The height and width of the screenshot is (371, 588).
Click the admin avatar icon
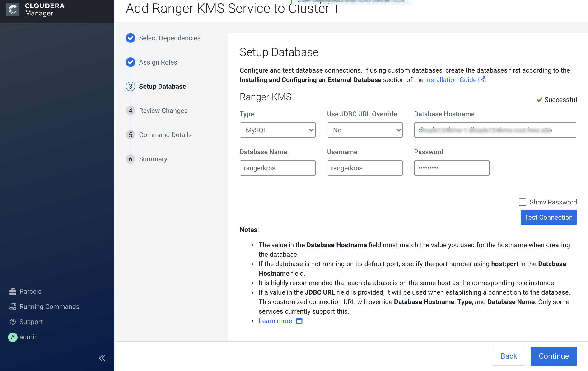coord(13,337)
